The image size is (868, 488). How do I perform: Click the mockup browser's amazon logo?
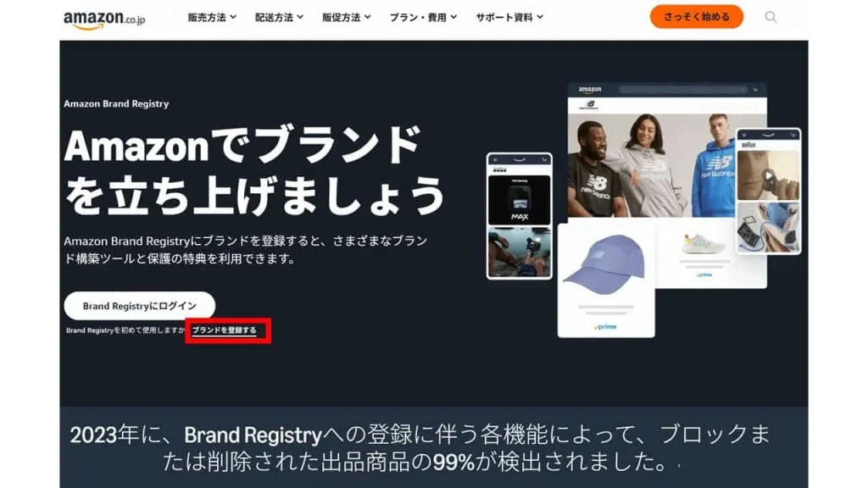tap(590, 90)
